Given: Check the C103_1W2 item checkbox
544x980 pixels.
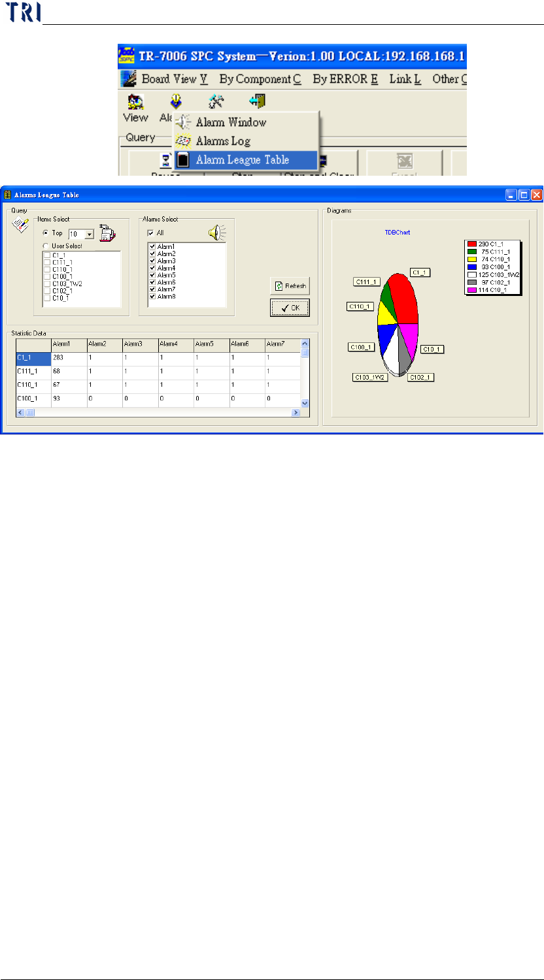Looking at the screenshot, I should coord(47,284).
